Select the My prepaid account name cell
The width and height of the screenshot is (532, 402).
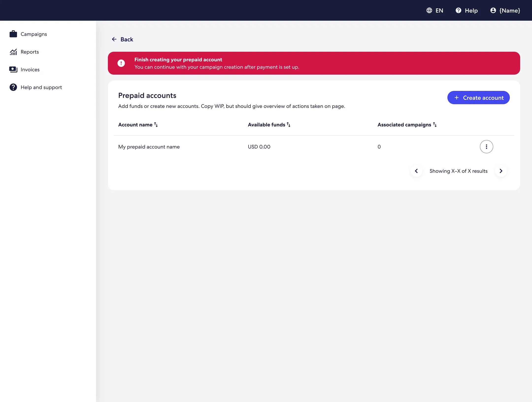pyautogui.click(x=149, y=147)
